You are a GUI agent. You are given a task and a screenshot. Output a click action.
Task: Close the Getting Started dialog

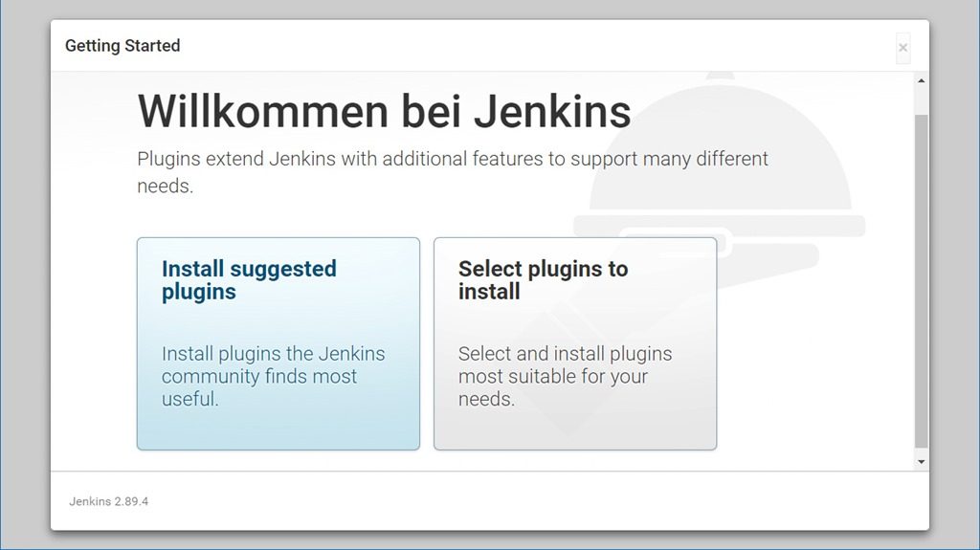(x=902, y=48)
